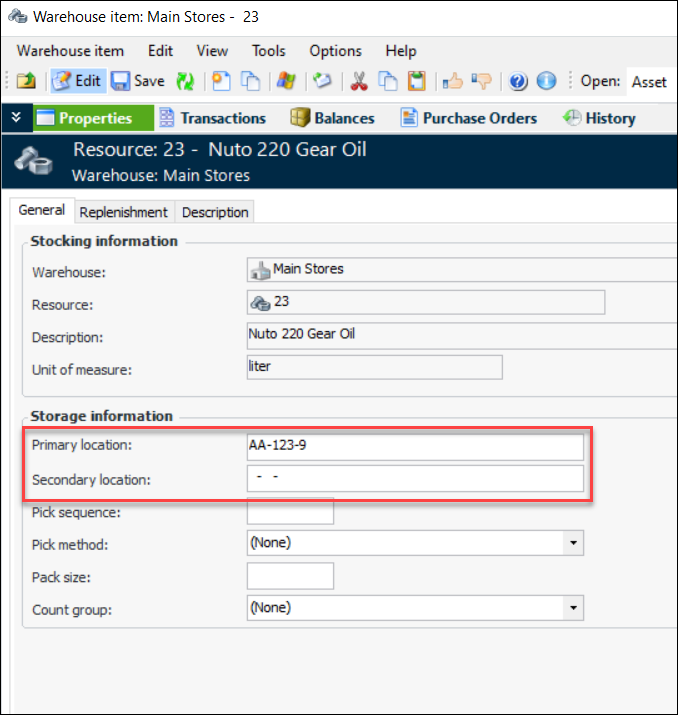Open the Warehouse item menu
The image size is (678, 715).
(70, 51)
